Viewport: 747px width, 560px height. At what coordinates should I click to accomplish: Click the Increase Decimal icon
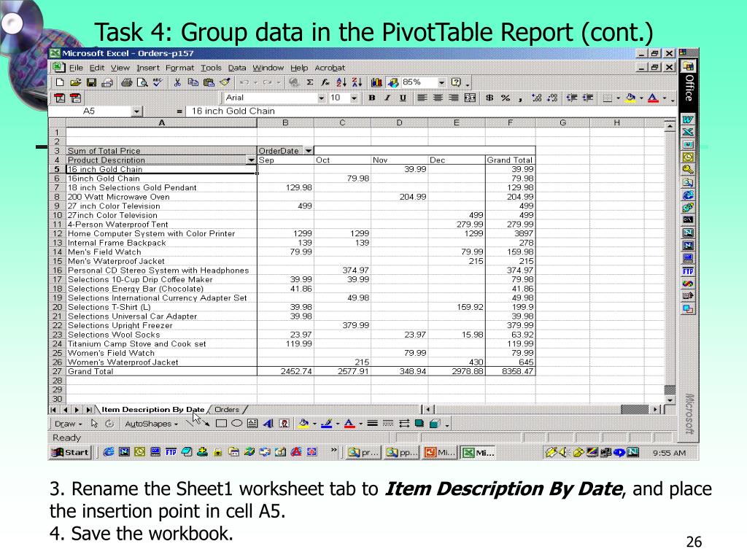click(536, 98)
